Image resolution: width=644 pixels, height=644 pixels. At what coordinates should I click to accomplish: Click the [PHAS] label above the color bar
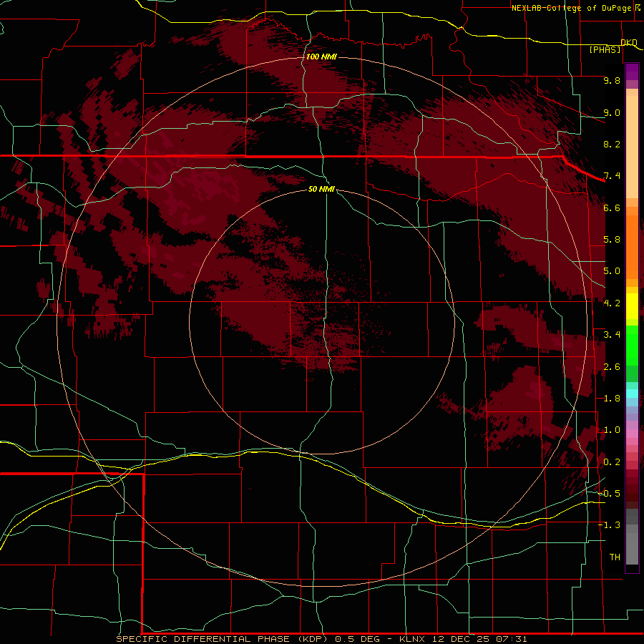point(605,49)
